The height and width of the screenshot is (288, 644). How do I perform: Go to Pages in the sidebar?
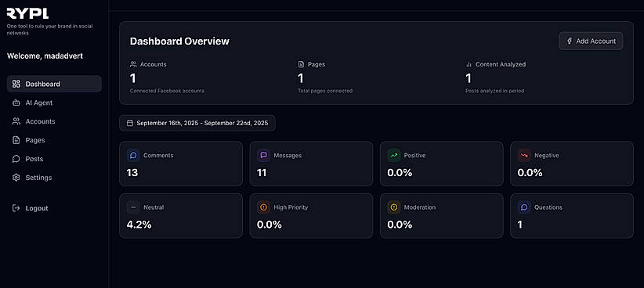54,140
